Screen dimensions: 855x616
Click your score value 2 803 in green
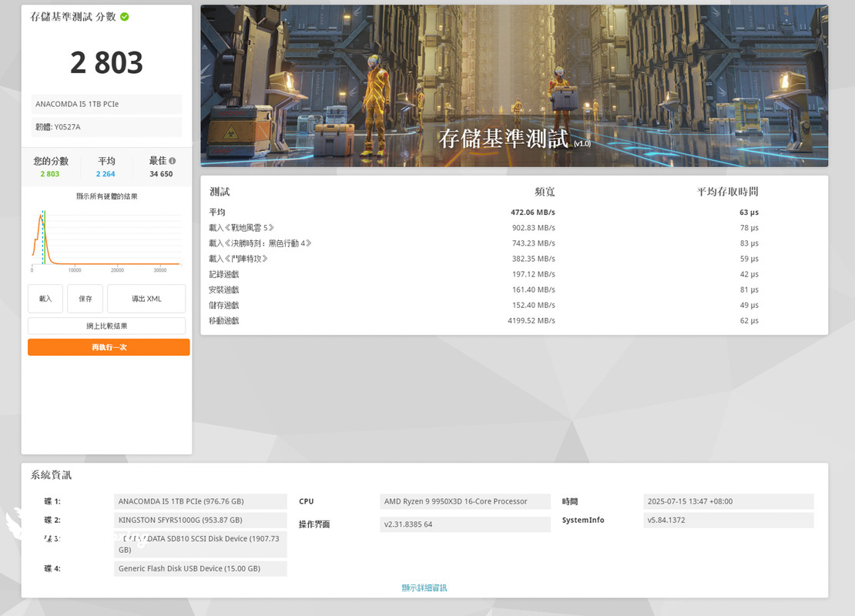point(49,174)
